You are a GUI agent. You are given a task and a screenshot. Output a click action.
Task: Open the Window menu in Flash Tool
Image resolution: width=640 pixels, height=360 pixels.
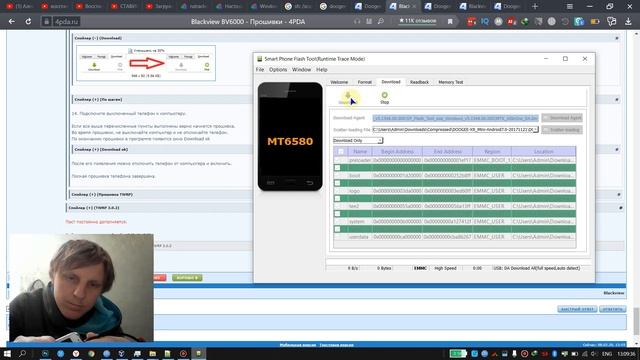click(x=302, y=70)
